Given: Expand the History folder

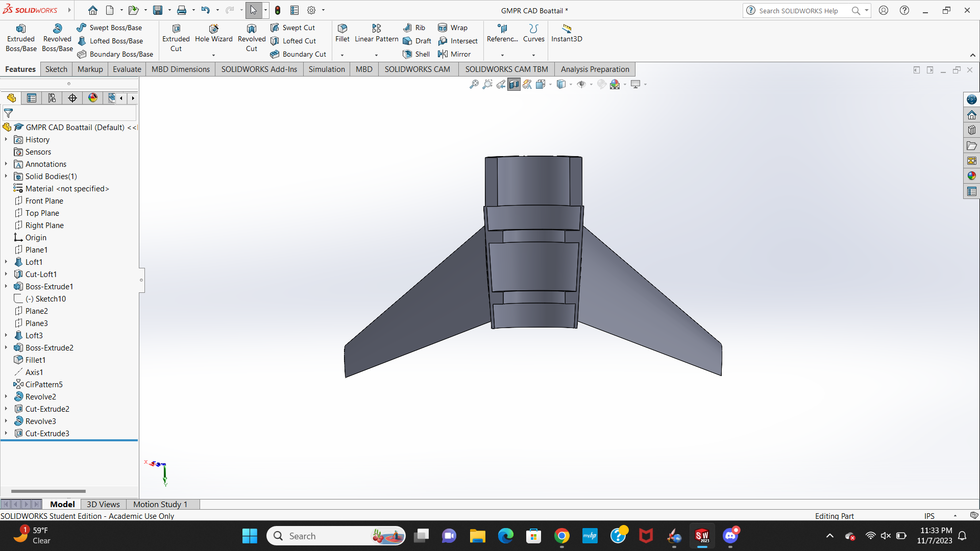Looking at the screenshot, I should (6, 139).
